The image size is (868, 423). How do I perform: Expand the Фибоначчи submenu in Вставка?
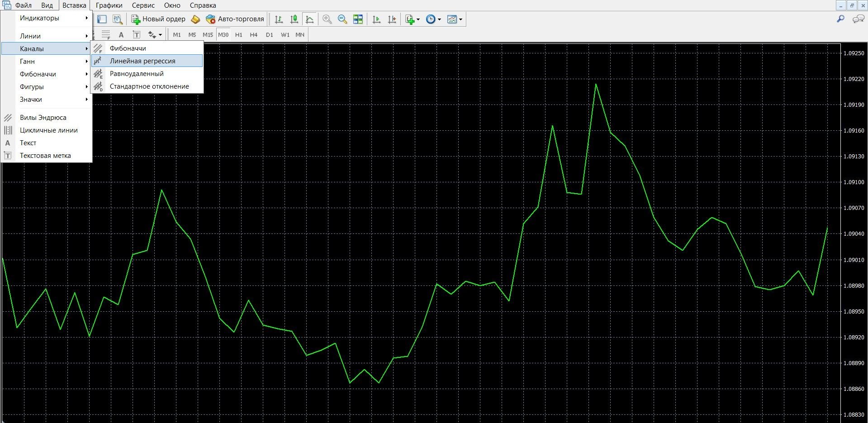47,74
